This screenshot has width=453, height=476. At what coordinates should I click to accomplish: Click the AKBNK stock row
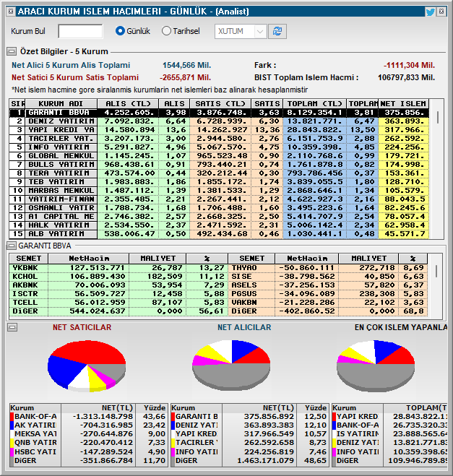tap(118, 285)
